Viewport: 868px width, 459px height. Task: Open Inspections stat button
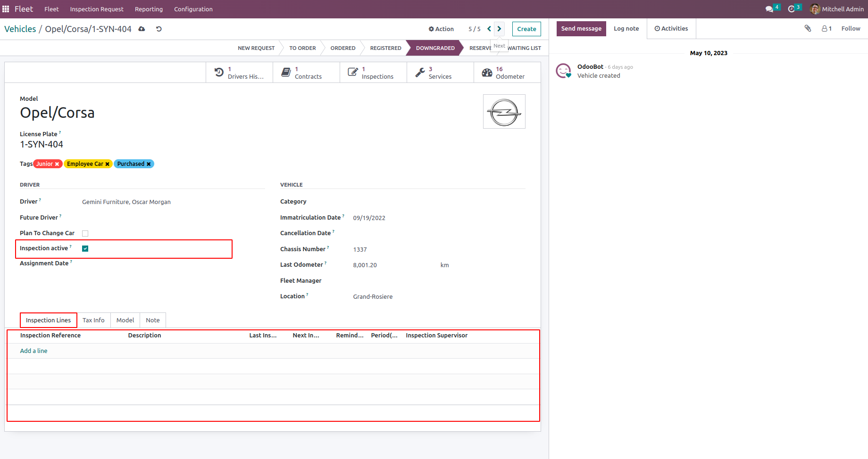[374, 73]
